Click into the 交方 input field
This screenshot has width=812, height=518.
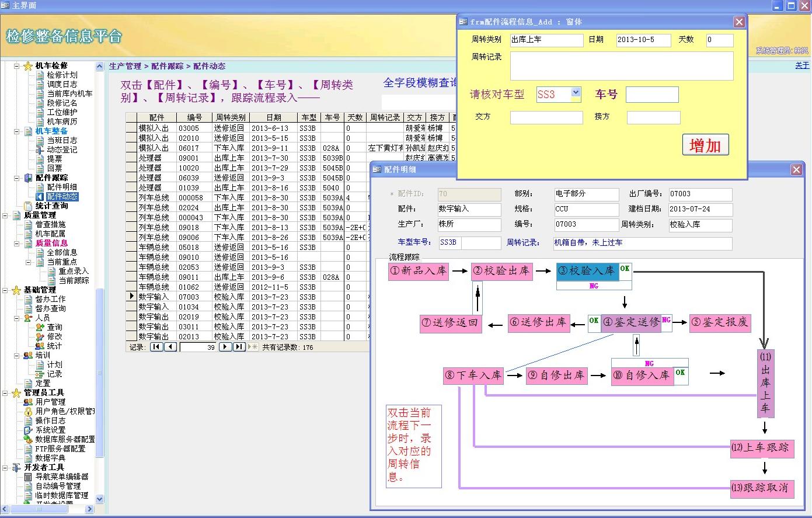click(x=546, y=117)
